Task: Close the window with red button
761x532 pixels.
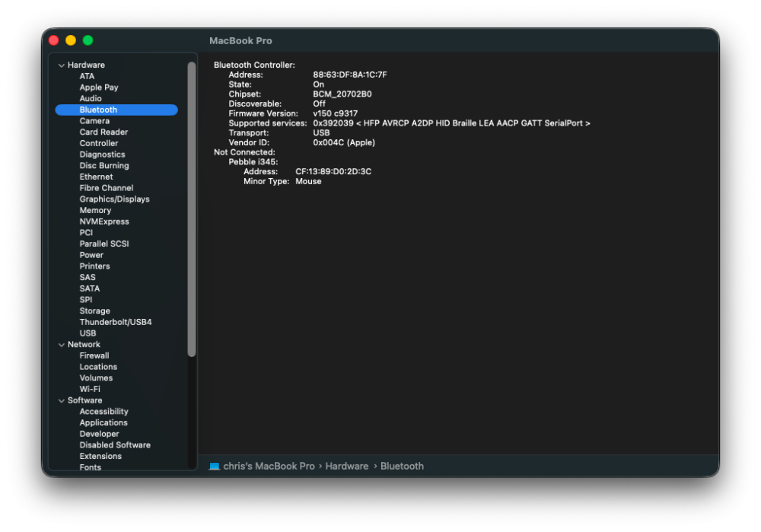Action: (54, 40)
